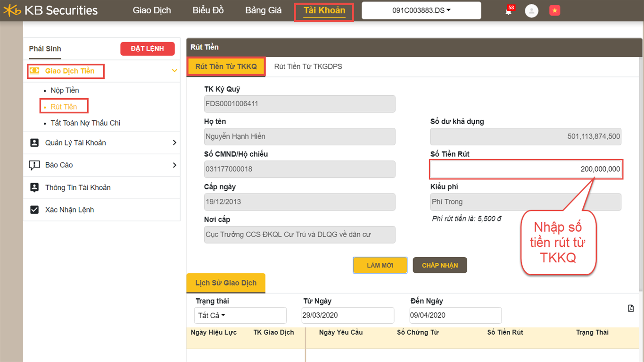Open the Biểu Đồ menu
This screenshot has width=644, height=362.
208,10
